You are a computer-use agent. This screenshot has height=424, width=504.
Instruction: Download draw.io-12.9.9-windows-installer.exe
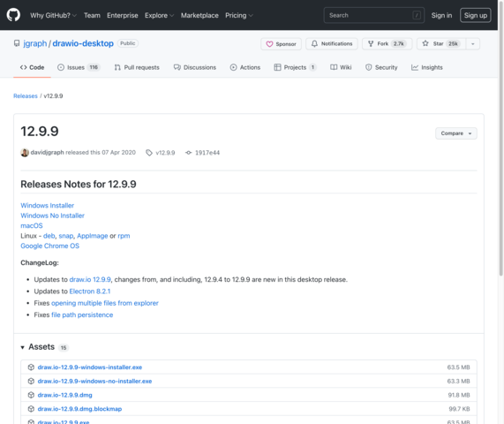coord(90,367)
